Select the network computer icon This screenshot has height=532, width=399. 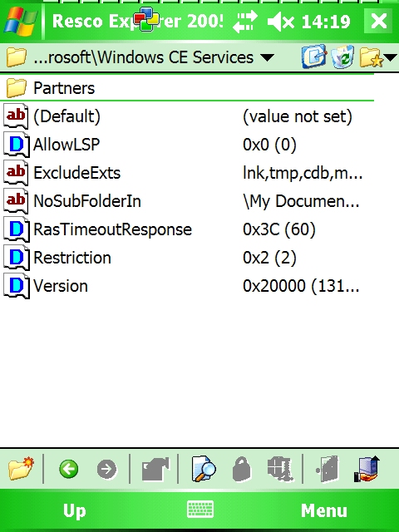tap(367, 469)
